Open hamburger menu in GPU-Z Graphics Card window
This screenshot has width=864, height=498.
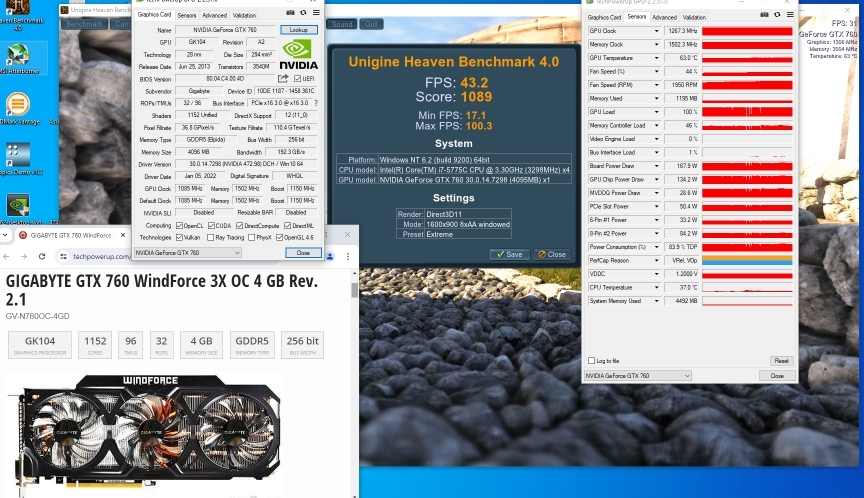(x=316, y=13)
